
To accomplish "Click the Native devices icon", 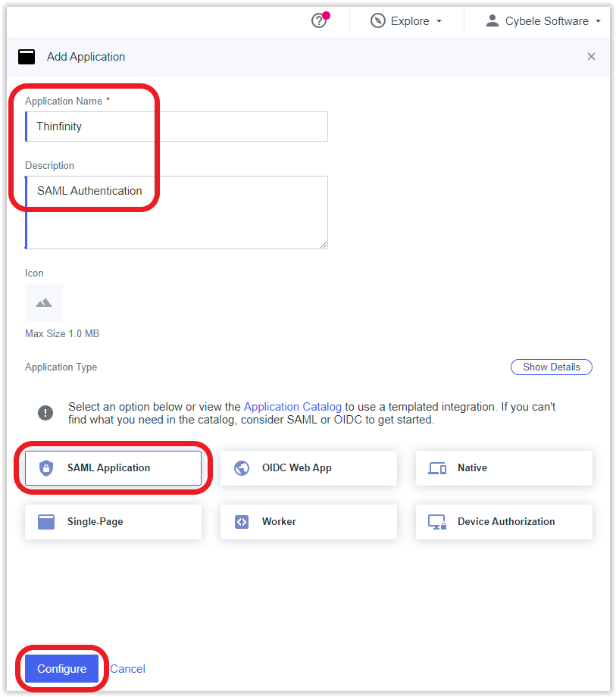I will [x=437, y=468].
